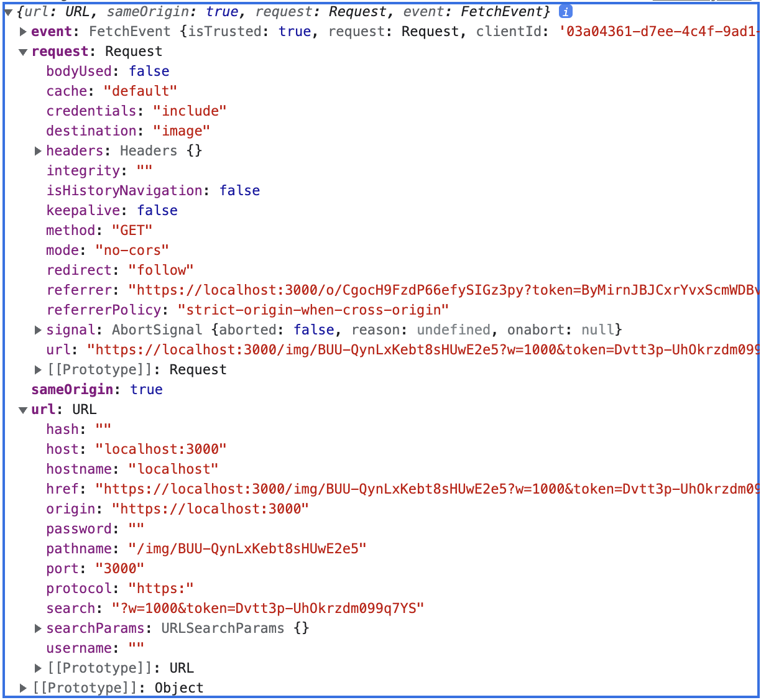Collapse the url URL node
This screenshot has width=761, height=700.
(23, 410)
